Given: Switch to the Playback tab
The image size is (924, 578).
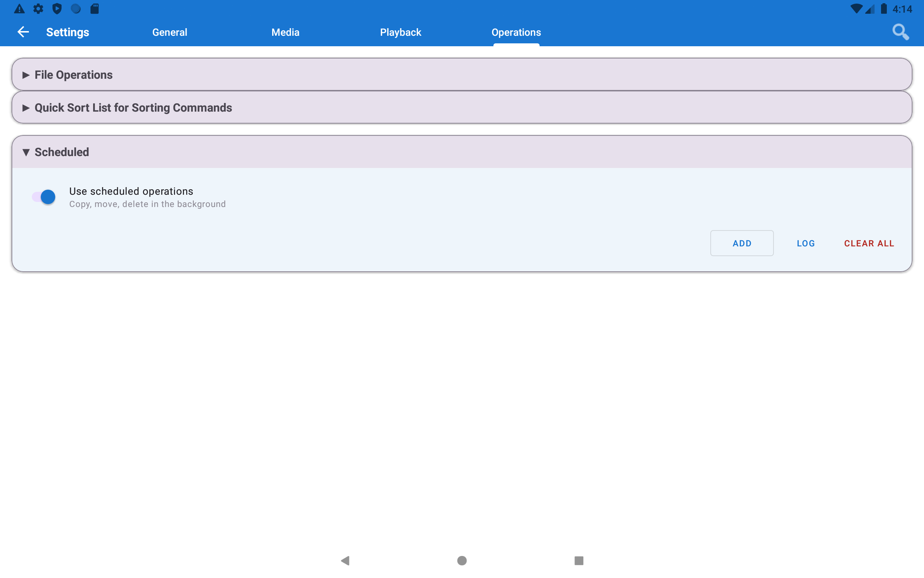Looking at the screenshot, I should tap(401, 32).
